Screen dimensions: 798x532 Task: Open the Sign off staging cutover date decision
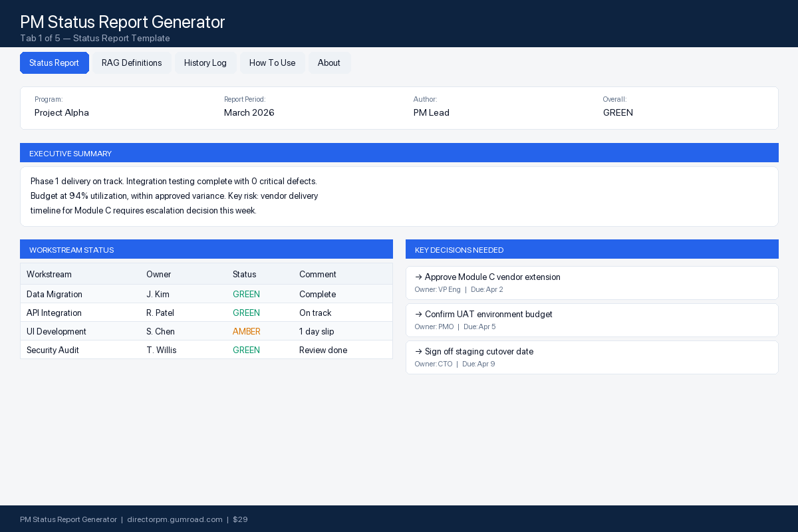click(592, 357)
